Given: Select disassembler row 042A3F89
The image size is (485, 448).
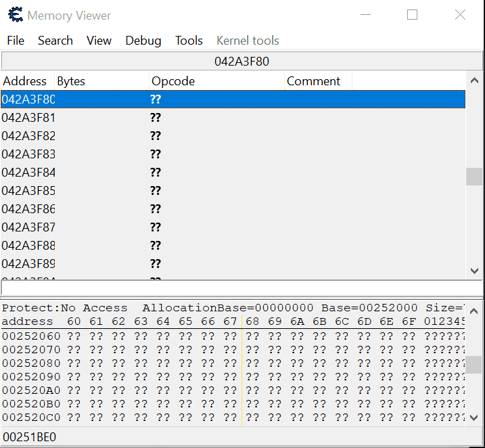Looking at the screenshot, I should [x=28, y=263].
